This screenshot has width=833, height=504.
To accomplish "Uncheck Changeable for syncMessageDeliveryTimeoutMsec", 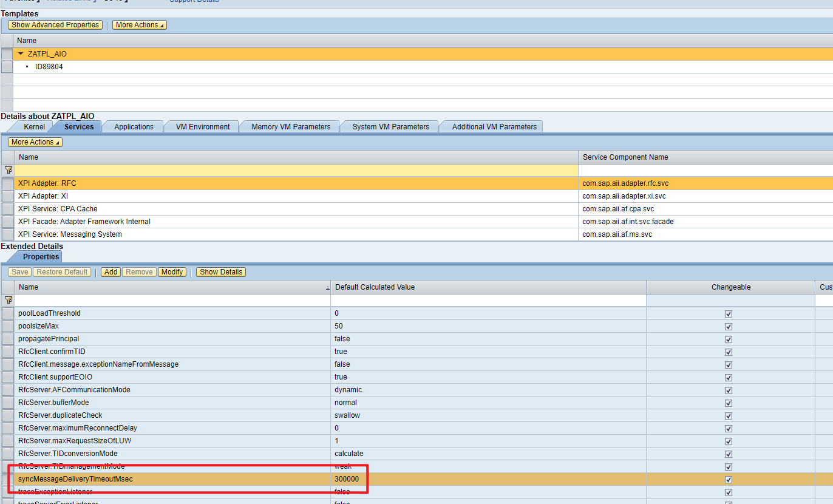I will point(728,479).
